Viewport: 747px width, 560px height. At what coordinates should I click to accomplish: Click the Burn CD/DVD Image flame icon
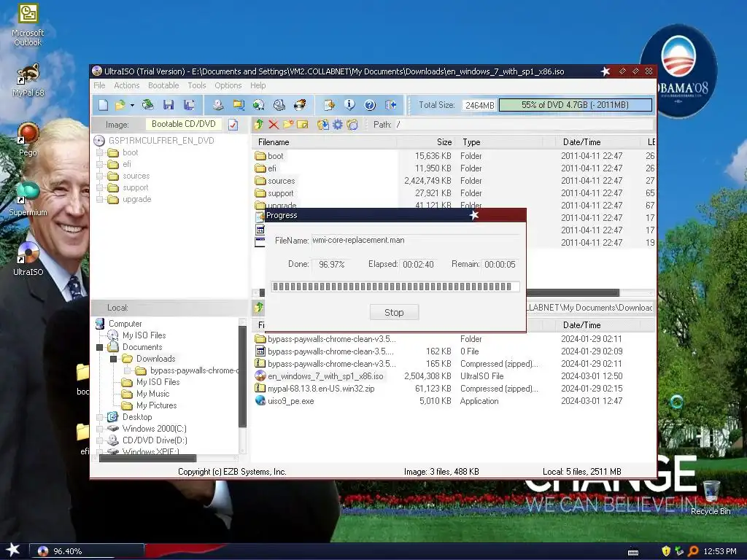click(300, 105)
